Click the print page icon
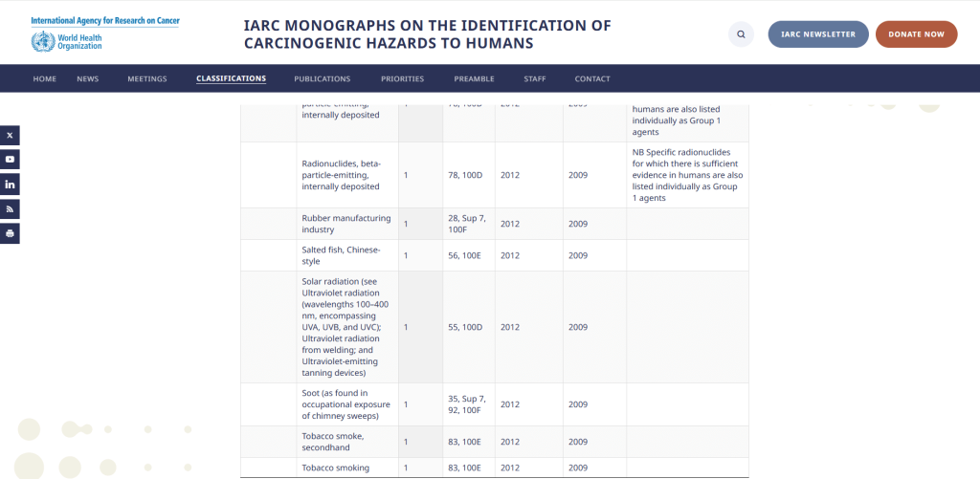The height and width of the screenshot is (479, 980). click(10, 233)
